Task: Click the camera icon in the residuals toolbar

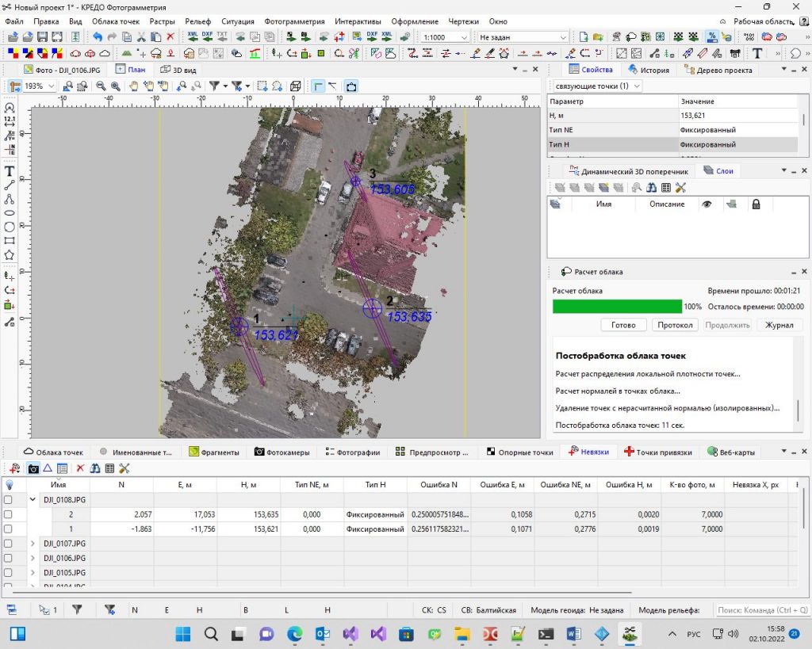Action: (x=33, y=468)
